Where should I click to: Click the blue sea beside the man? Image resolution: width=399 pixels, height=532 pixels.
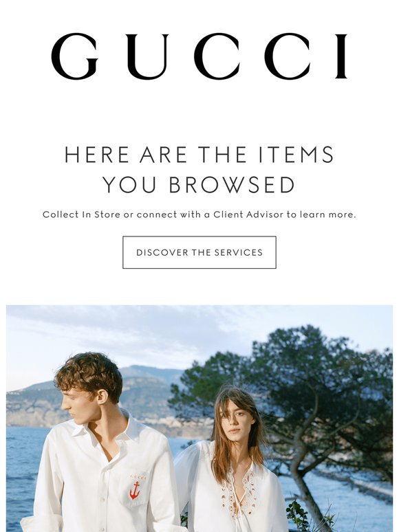tap(24, 475)
